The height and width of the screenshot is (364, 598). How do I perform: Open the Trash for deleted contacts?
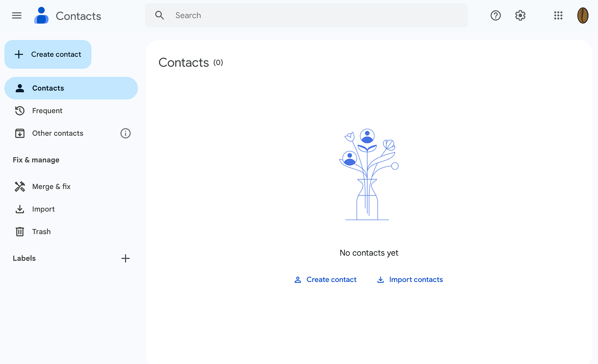(41, 231)
